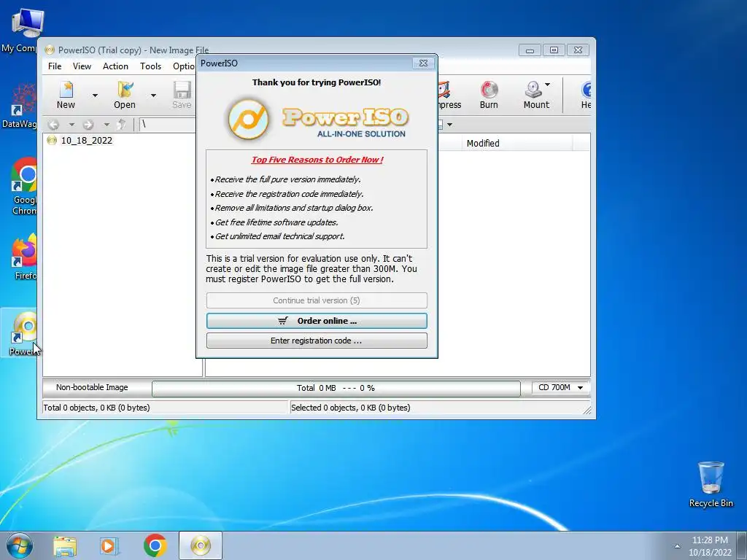Click the PowerISO window title bar icon
747x560 pixels.
(x=50, y=50)
